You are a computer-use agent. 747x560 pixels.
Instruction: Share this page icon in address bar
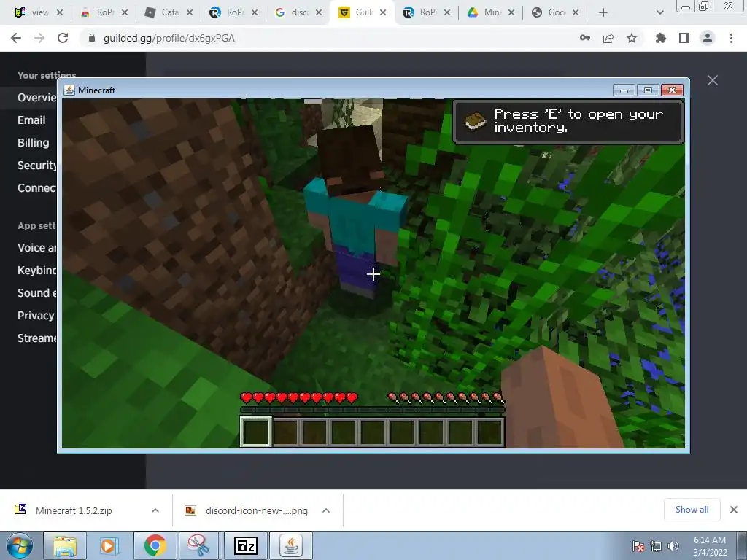[608, 38]
